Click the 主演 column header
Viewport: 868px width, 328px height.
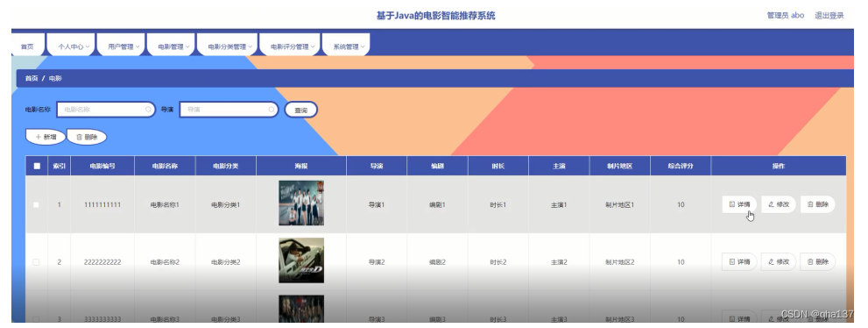point(559,167)
